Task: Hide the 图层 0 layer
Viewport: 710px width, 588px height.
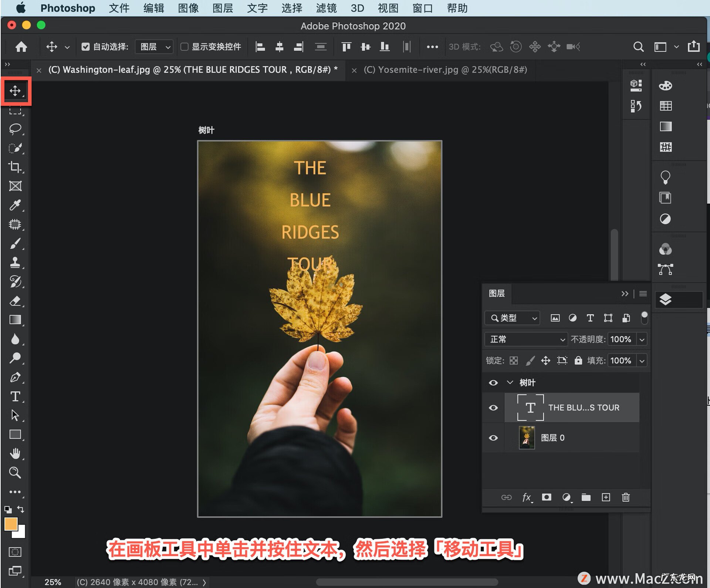Action: point(493,437)
